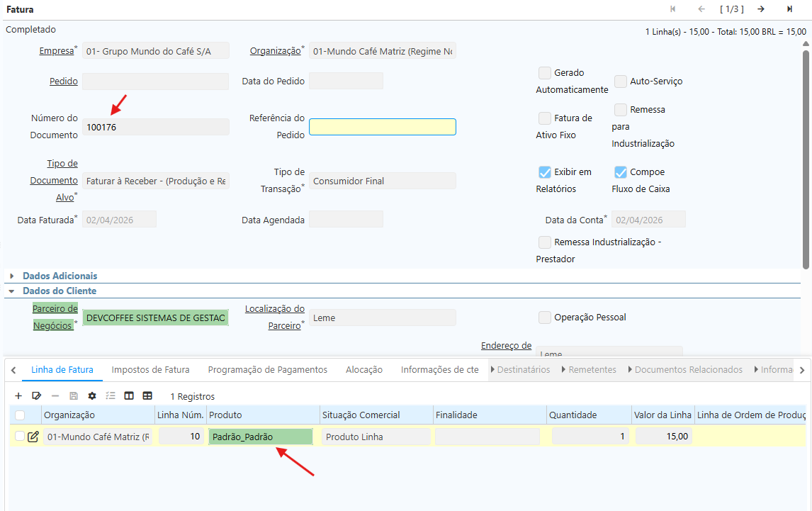Jump to the last invoice record
Image resolution: width=812 pixels, height=511 pixels.
pos(789,9)
